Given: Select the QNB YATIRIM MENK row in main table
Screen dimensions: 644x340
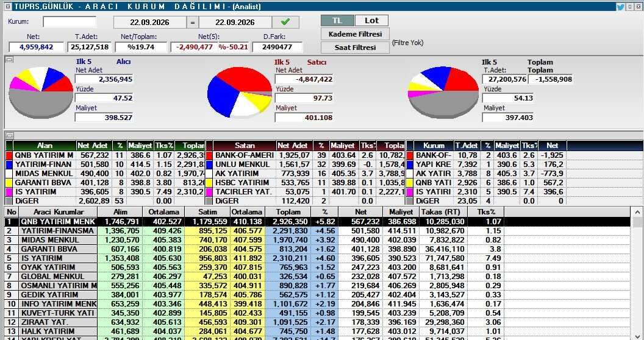Looking at the screenshot, I should pos(318,221).
